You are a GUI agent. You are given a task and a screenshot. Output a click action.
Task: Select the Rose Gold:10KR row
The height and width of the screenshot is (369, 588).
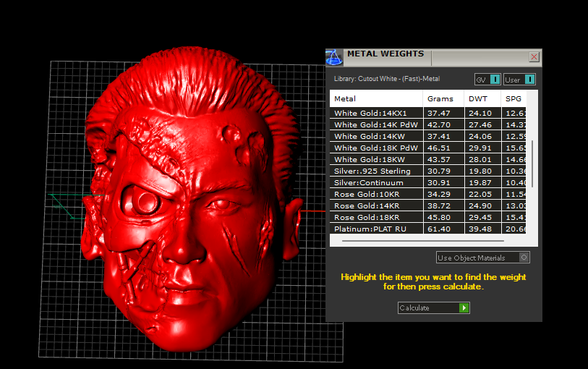click(x=428, y=195)
